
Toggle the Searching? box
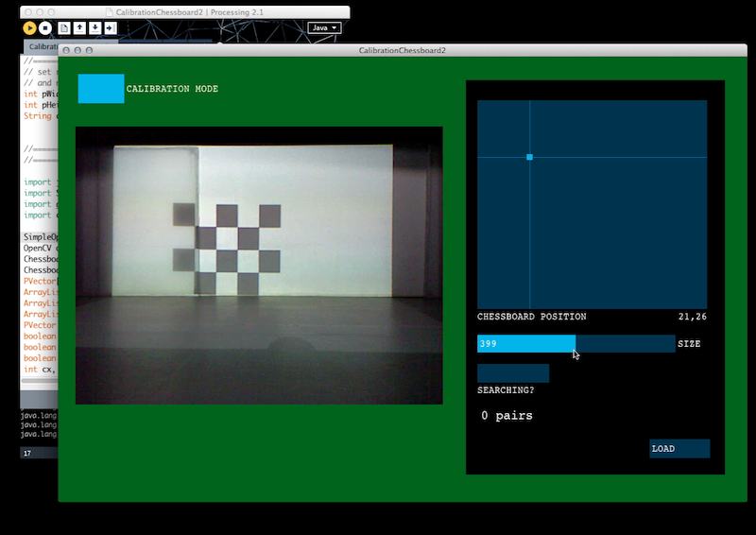pos(513,373)
